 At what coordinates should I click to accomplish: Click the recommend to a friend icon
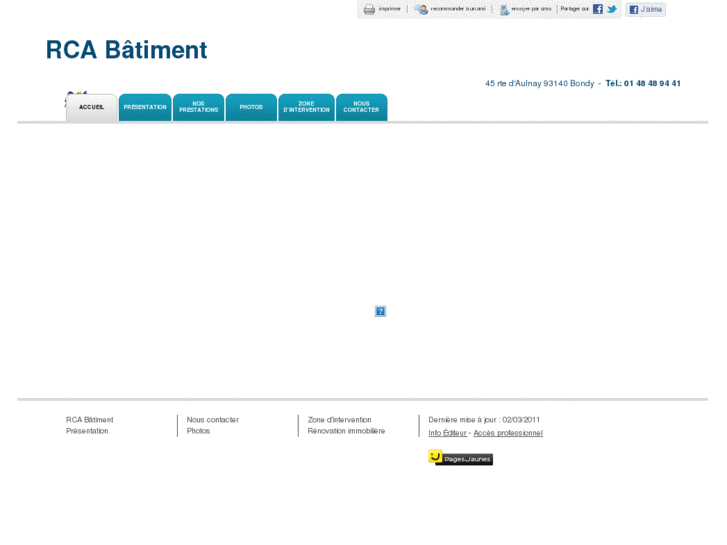pos(422,9)
